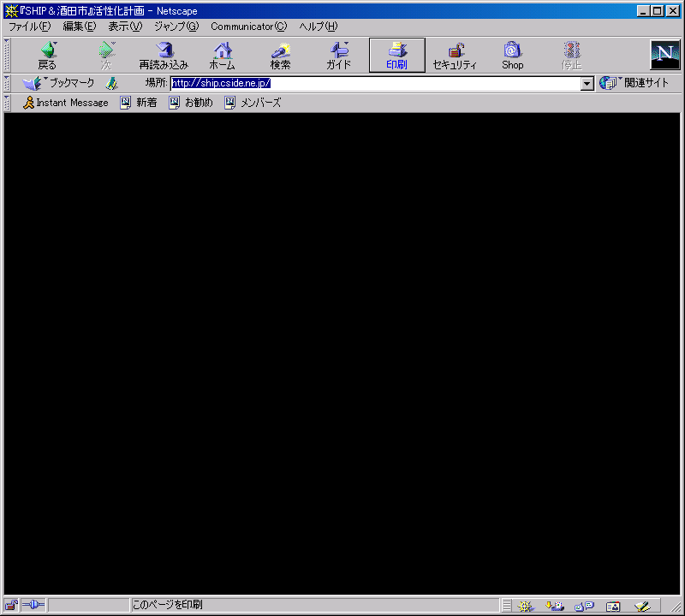Collapse the navigation toolbar via its grip
The width and height of the screenshot is (685, 616).
7,55
